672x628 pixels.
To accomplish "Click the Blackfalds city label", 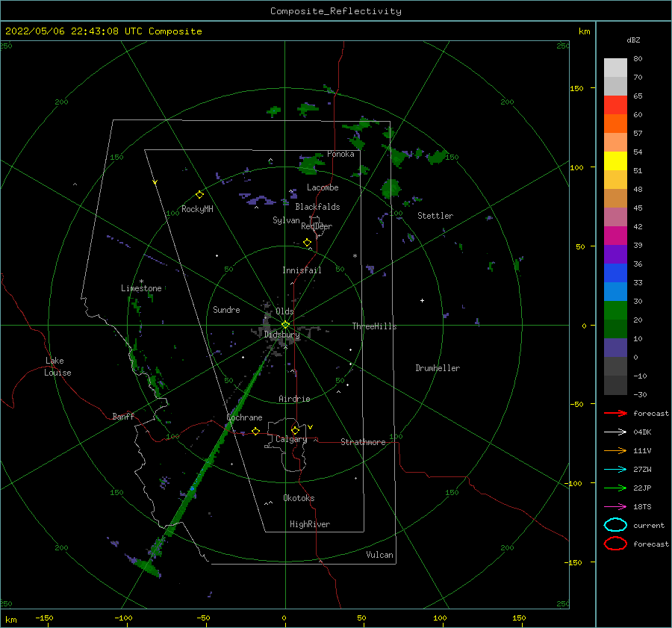I will point(317,207).
